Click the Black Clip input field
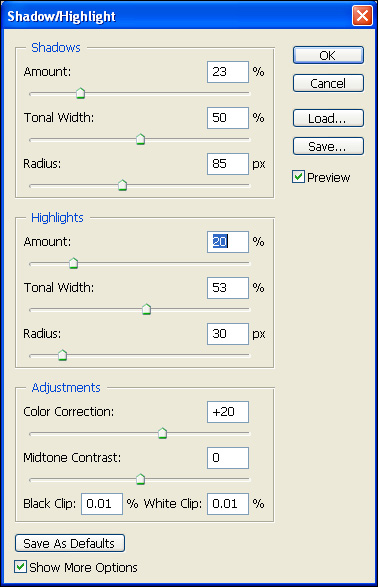Screen dimensions: 378x587 (102, 504)
